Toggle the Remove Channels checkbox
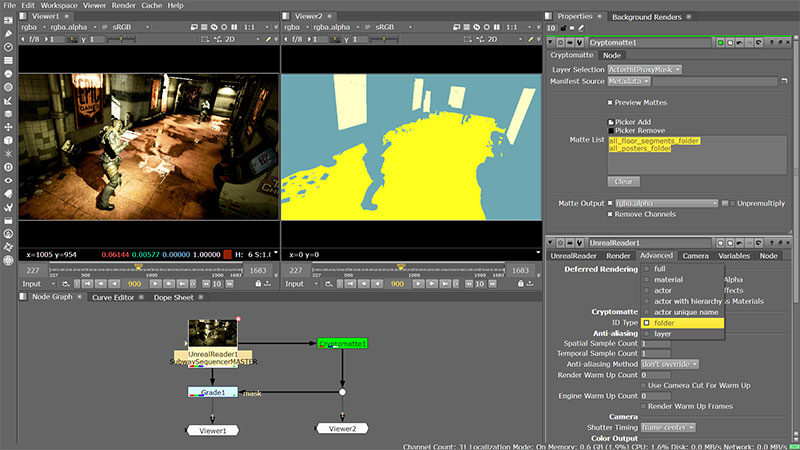800x450 pixels. pos(610,214)
